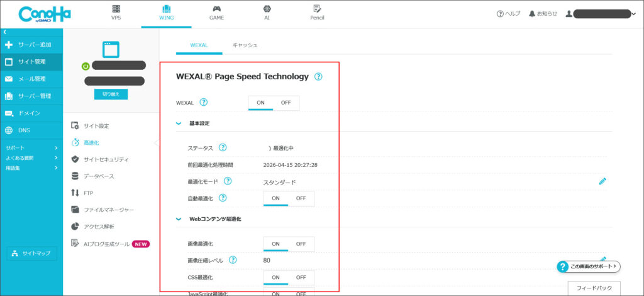Click the 切り替え button
The height and width of the screenshot is (296, 644).
[x=111, y=94]
